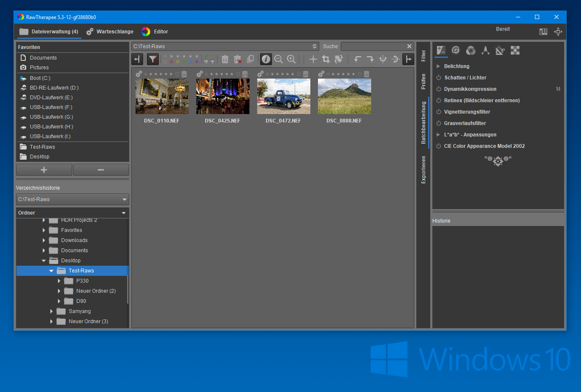Toggle Grauverlaufsfilter power switch
581x392 pixels.
(x=439, y=123)
